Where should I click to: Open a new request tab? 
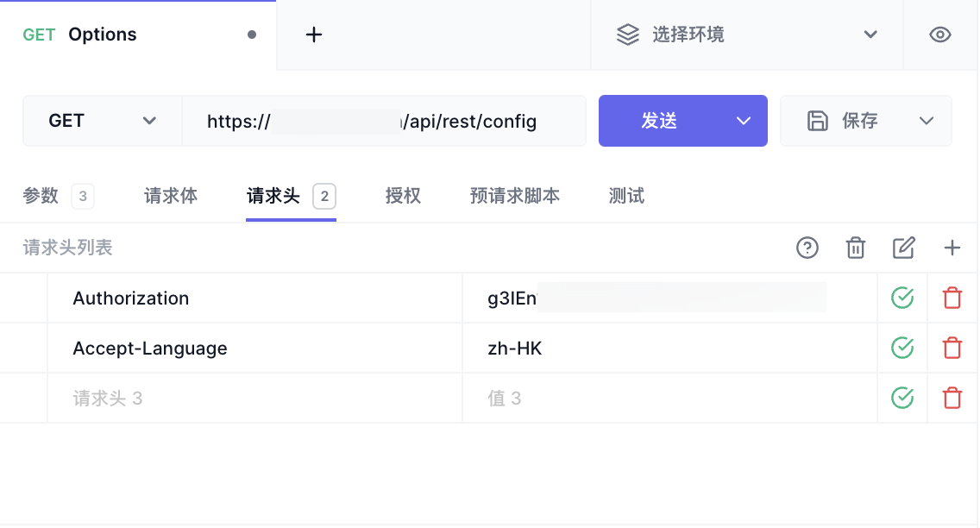tap(314, 35)
